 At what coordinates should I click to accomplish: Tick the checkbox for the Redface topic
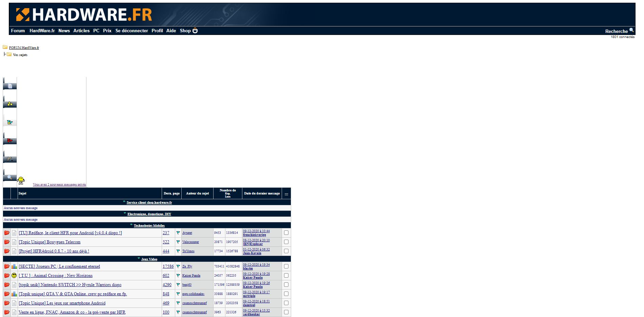click(286, 233)
